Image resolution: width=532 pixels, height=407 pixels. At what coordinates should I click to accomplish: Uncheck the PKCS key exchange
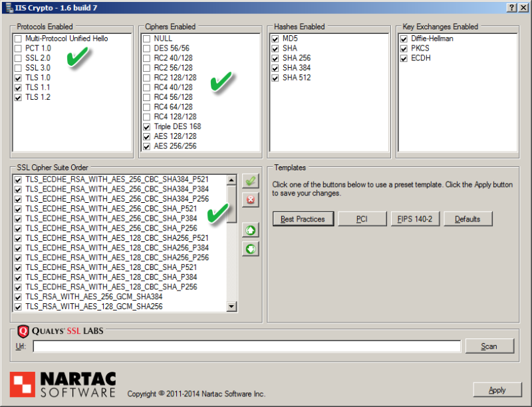[x=404, y=49]
